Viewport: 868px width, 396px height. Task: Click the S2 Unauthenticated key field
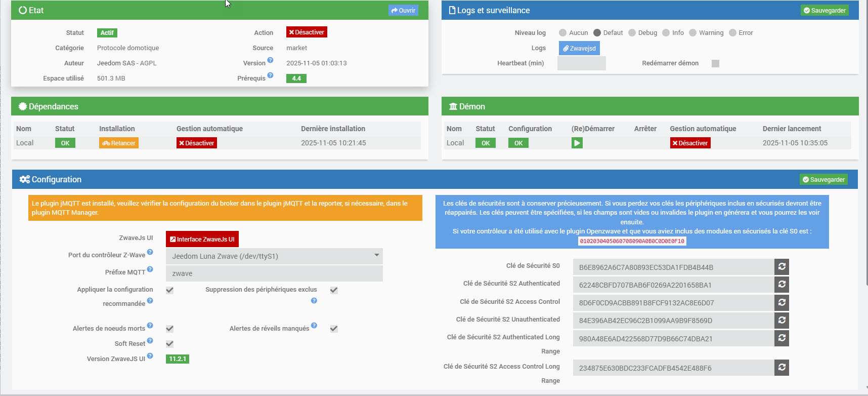(674, 320)
